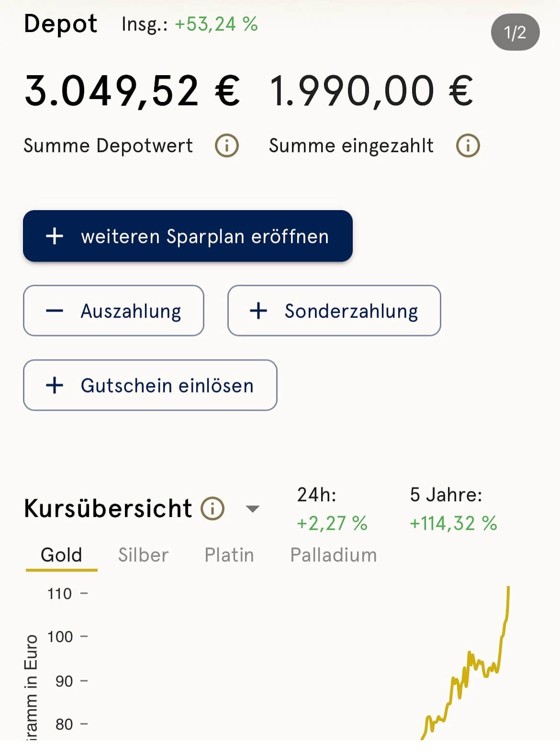The image size is (560, 754).
Task: Click the 24h percentage change value
Action: pyautogui.click(x=332, y=523)
